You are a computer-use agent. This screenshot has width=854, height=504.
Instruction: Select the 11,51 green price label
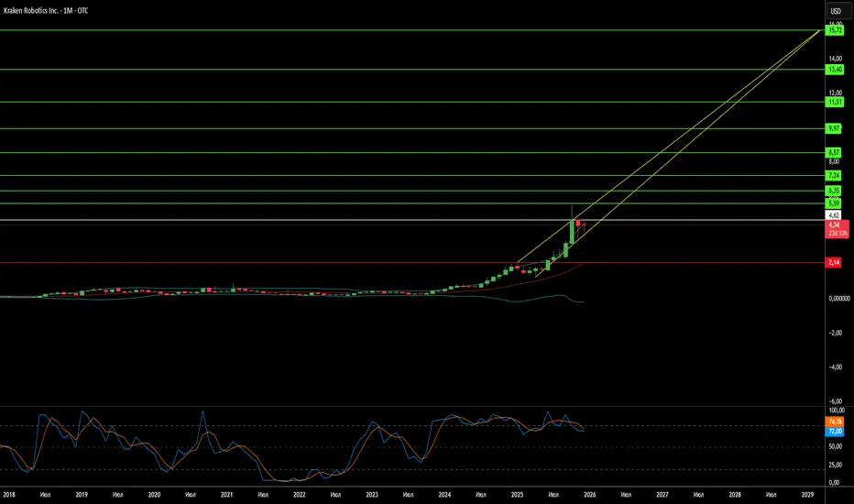835,102
